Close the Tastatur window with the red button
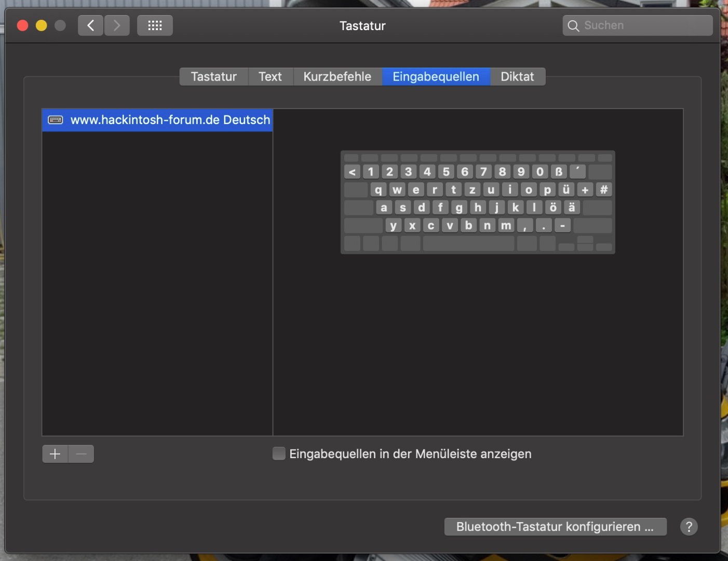The image size is (728, 561). click(22, 25)
